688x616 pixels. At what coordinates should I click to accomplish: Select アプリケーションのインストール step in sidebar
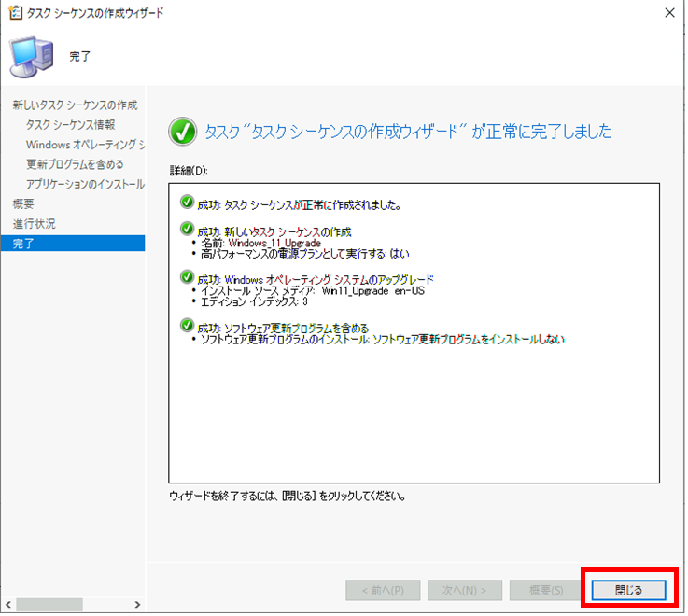85,184
